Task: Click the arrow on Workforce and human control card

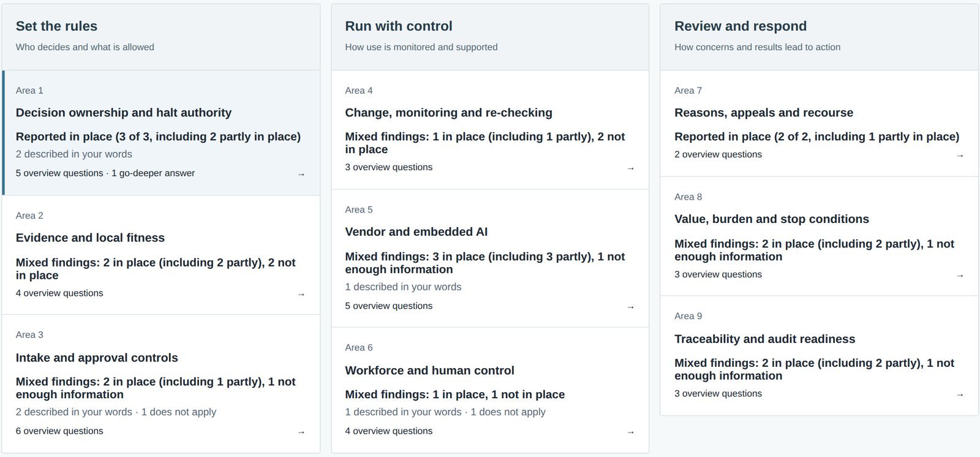Action: pyautogui.click(x=630, y=432)
